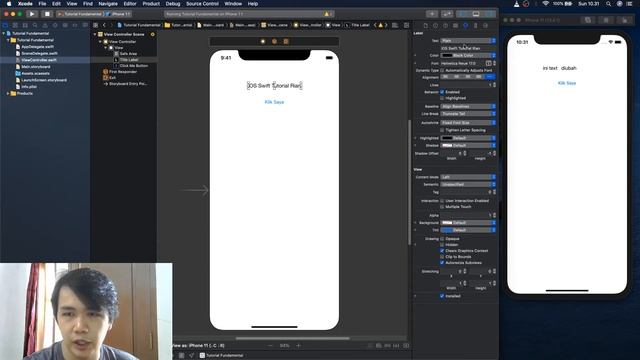This screenshot has height=360, width=640.
Task: Click the Stop button in Xcode toolbar
Action: (x=47, y=14)
